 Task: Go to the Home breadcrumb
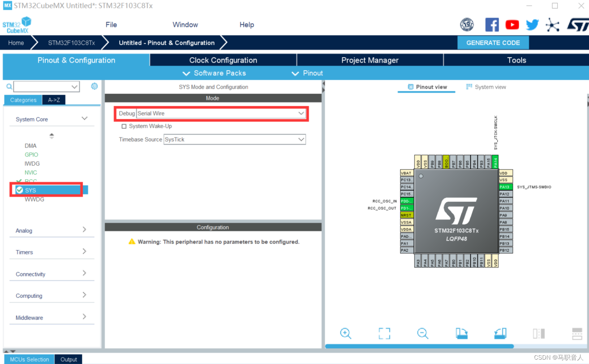pyautogui.click(x=16, y=43)
